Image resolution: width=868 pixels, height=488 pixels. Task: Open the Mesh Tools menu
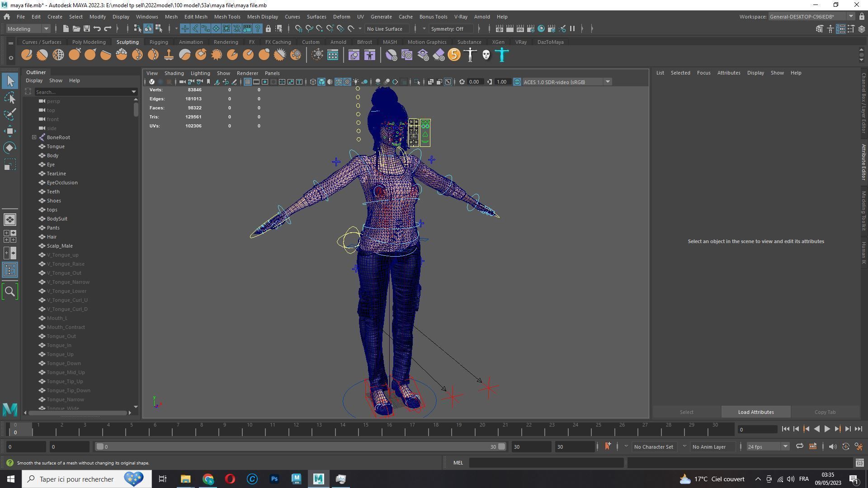pos(227,17)
